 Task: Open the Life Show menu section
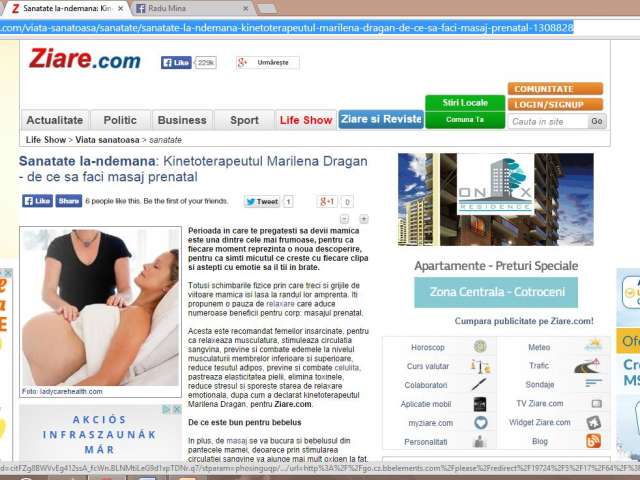(306, 120)
